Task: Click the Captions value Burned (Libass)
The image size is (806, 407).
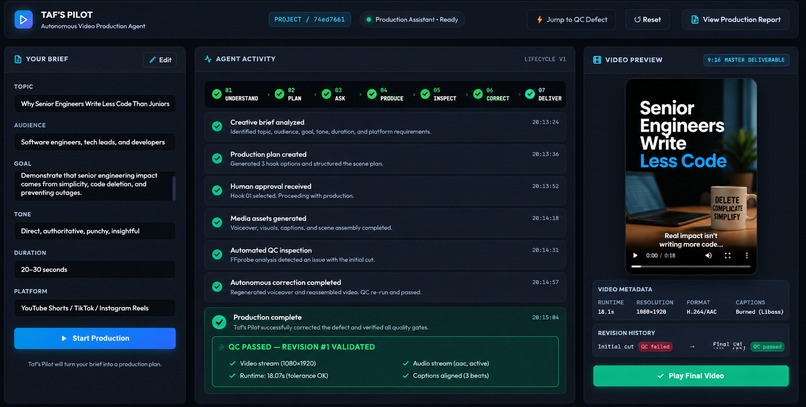Action: [759, 311]
